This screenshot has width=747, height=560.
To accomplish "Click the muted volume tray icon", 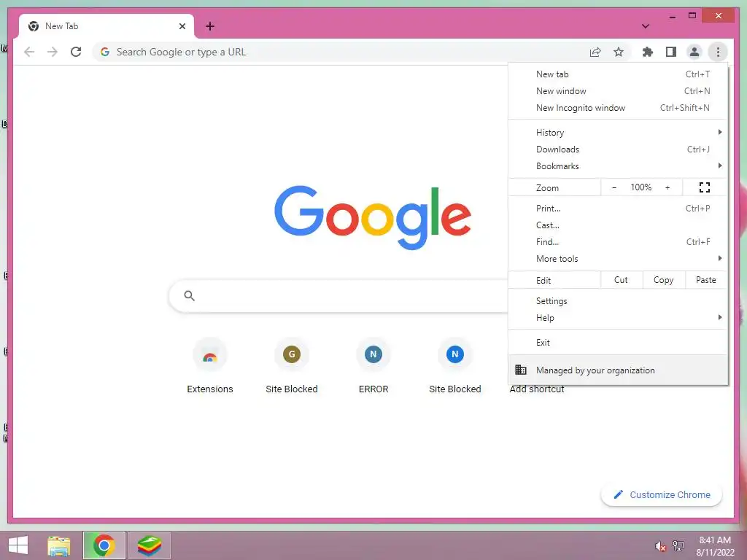I will click(x=660, y=546).
